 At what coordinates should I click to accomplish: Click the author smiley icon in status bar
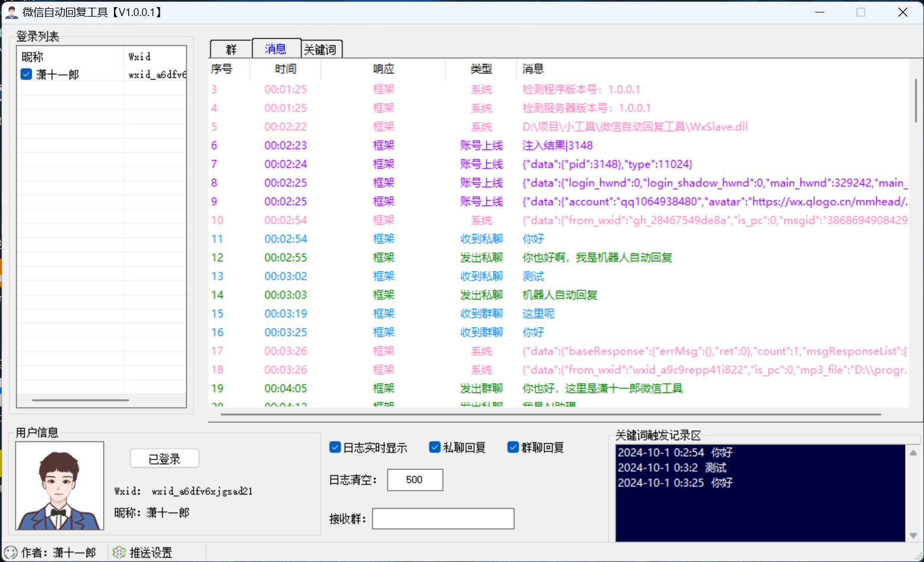pyautogui.click(x=11, y=553)
